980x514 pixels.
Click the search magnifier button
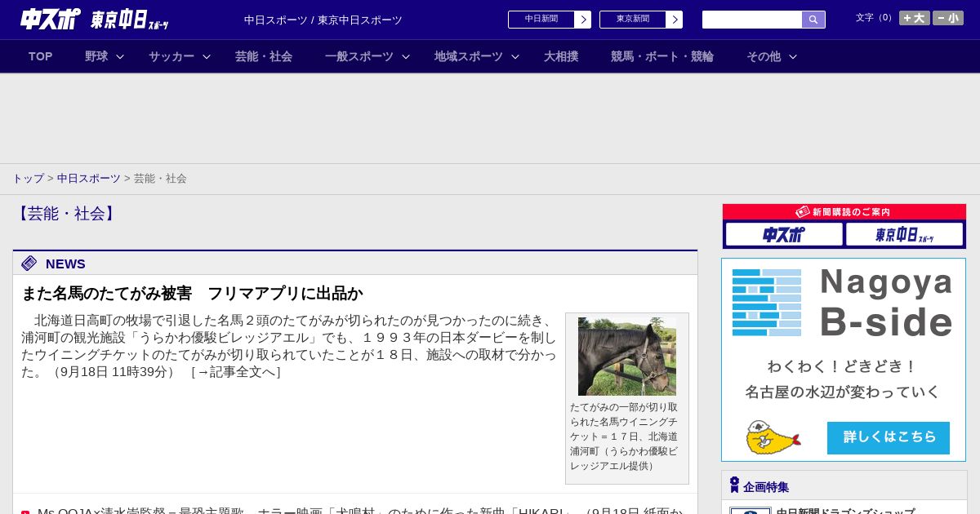click(813, 20)
